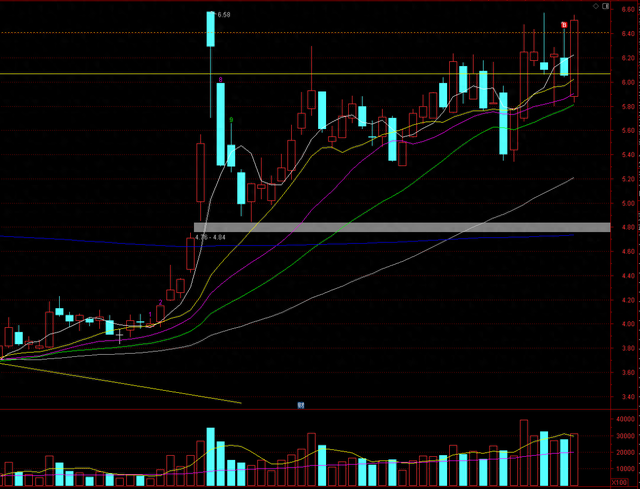Image resolution: width=640 pixels, height=489 pixels.
Task: Click the blue finance marker icon on the time axis
Action: pos(301,405)
